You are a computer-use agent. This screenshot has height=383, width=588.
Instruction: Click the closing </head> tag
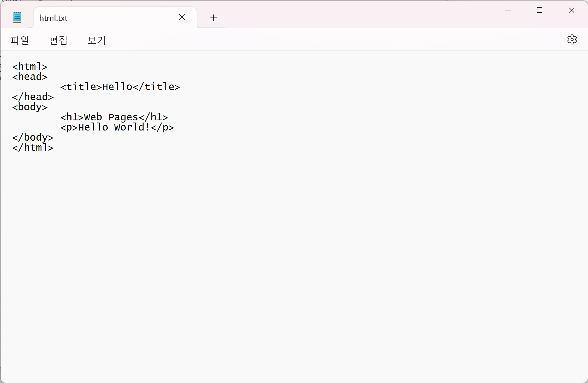[33, 97]
